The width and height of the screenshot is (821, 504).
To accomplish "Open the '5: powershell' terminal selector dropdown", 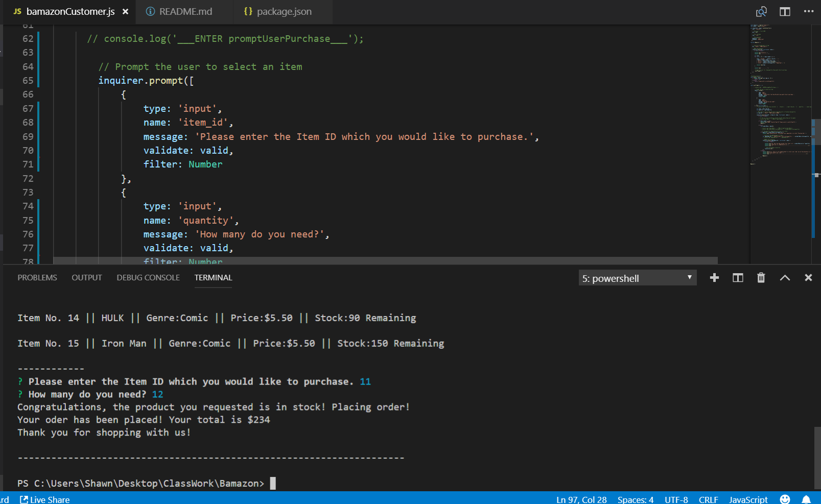I will click(637, 278).
